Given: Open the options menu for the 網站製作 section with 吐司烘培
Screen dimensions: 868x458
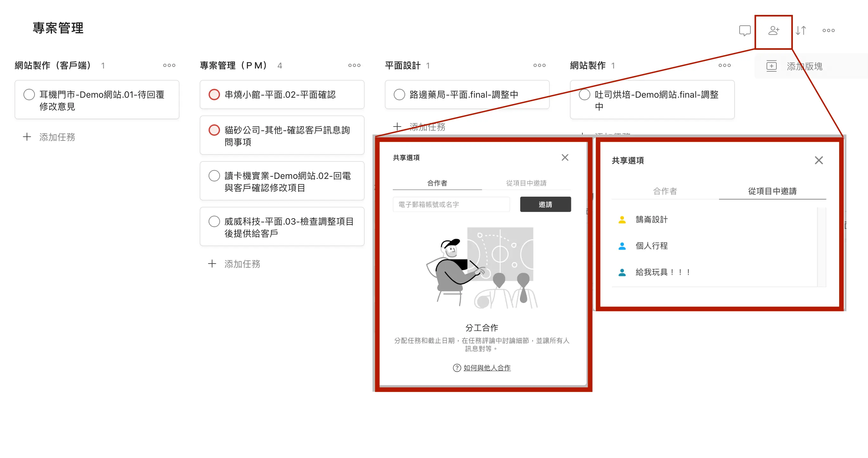Looking at the screenshot, I should 724,65.
